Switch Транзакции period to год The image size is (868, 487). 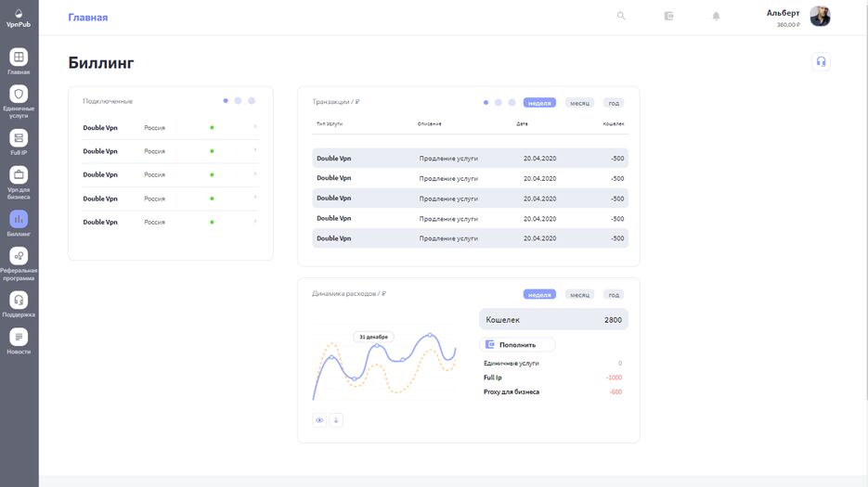pyautogui.click(x=613, y=102)
